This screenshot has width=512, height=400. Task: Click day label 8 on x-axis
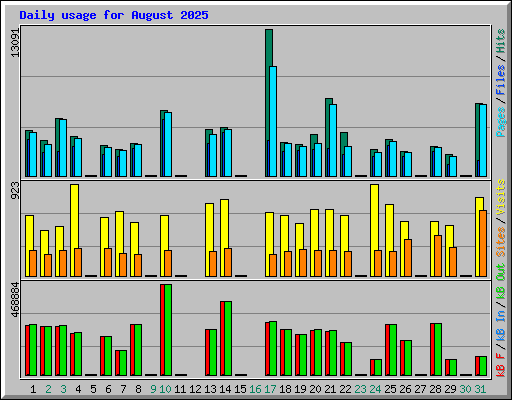point(138,389)
